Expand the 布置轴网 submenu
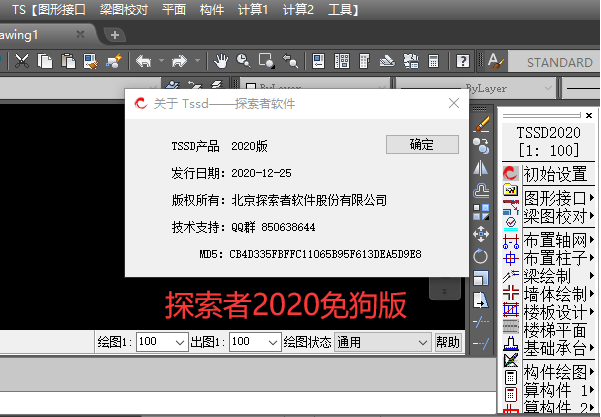This screenshot has width=601, height=417. click(592, 240)
